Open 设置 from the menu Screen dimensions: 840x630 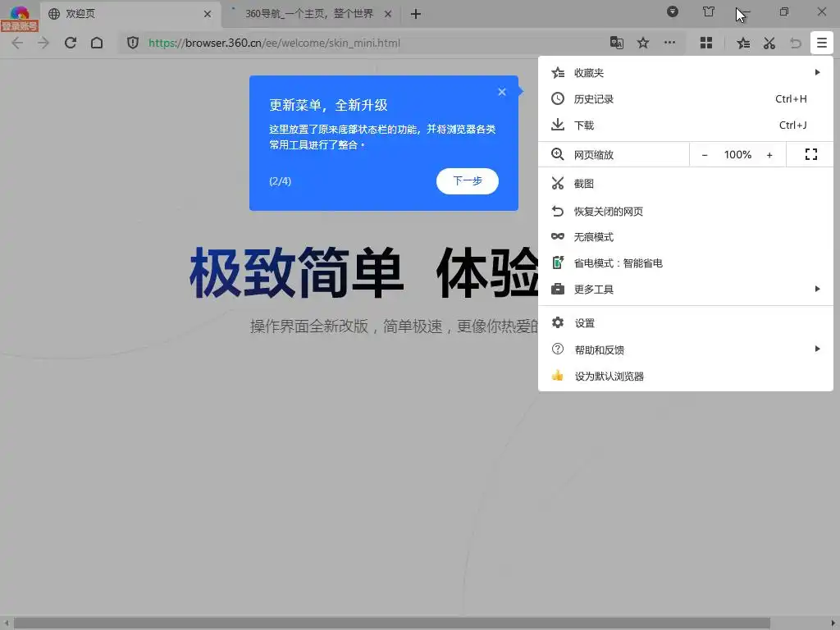685,323
